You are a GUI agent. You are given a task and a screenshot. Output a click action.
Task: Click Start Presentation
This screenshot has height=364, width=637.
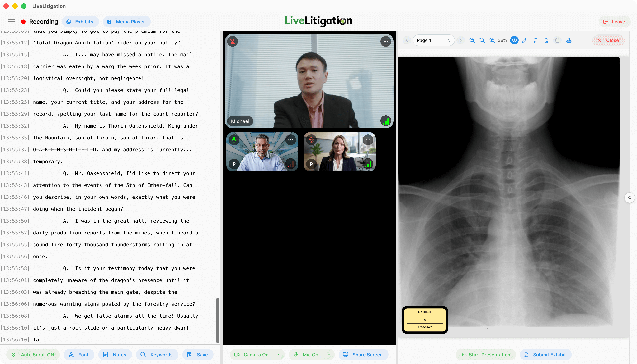[486, 354]
